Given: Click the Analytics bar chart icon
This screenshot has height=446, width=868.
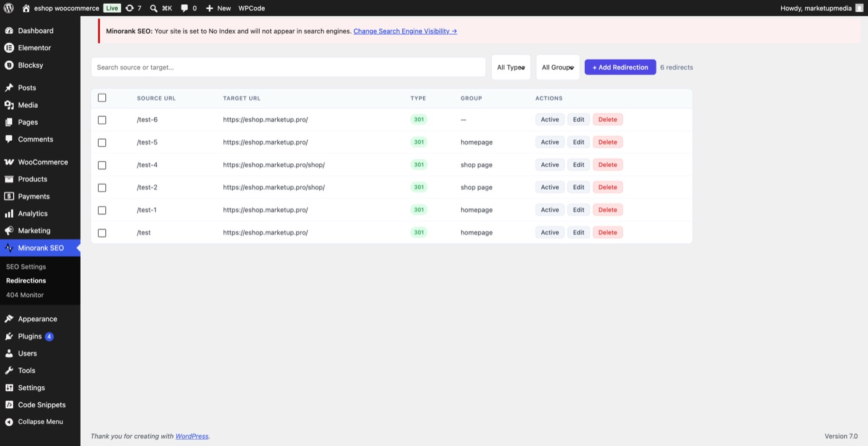Looking at the screenshot, I should [x=9, y=213].
